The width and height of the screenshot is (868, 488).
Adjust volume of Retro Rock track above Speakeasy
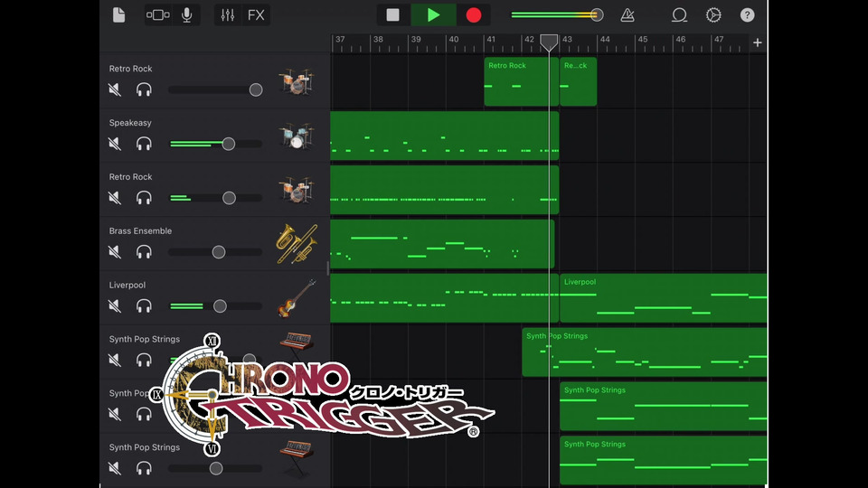click(255, 89)
